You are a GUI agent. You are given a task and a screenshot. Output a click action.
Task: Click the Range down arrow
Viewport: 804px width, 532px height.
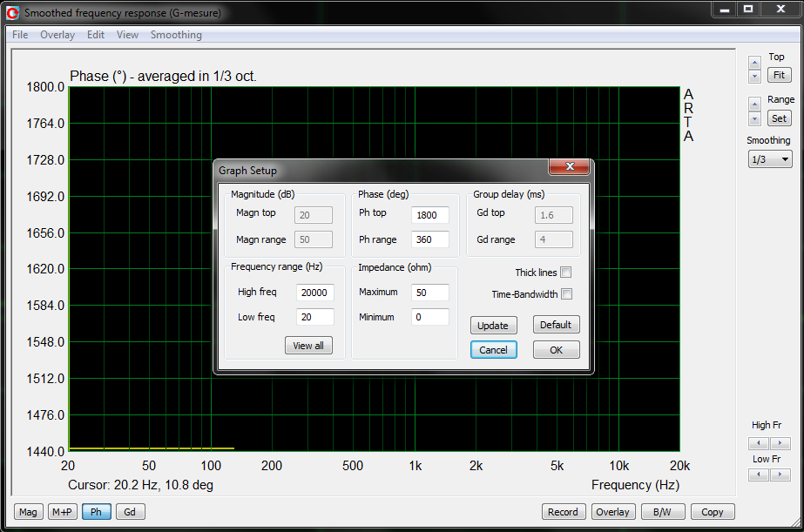click(x=754, y=118)
